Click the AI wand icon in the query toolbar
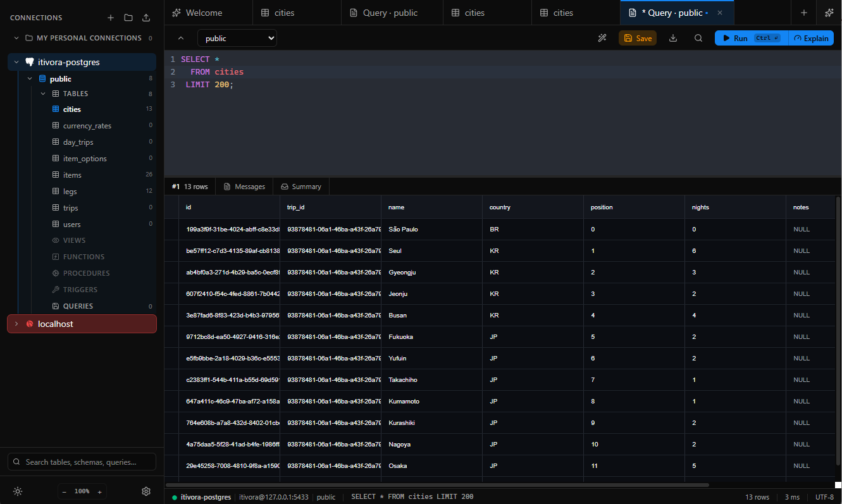This screenshot has height=504, width=842. 602,38
